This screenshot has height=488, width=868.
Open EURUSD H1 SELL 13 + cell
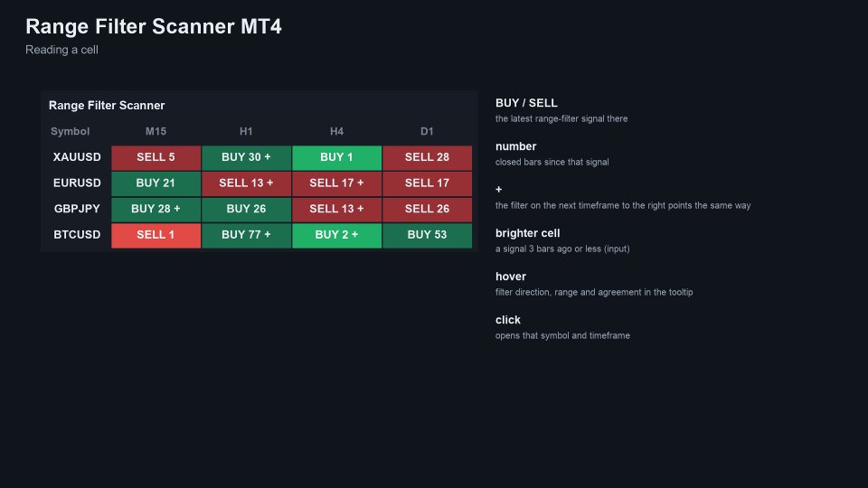[x=246, y=183]
